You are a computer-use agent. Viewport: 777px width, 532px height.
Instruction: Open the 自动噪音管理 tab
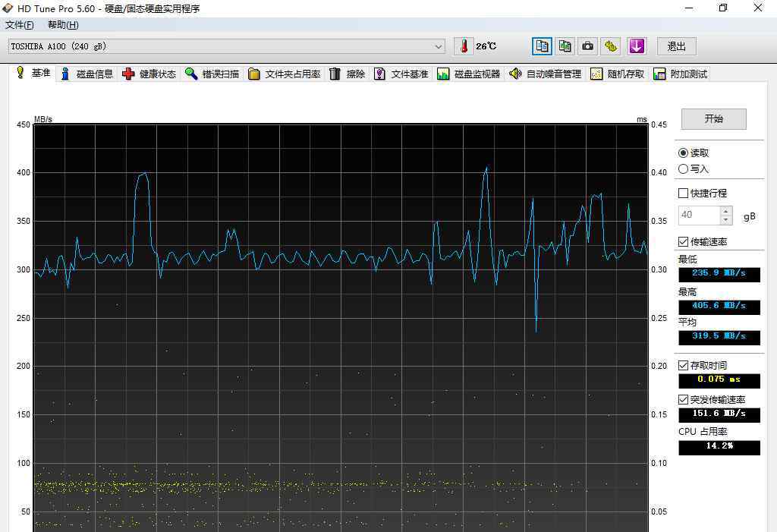(x=546, y=74)
